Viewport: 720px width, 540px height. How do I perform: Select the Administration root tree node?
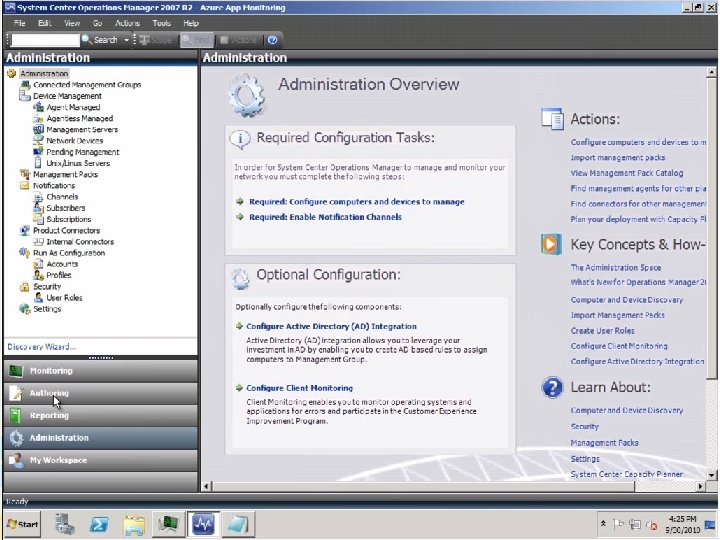44,73
